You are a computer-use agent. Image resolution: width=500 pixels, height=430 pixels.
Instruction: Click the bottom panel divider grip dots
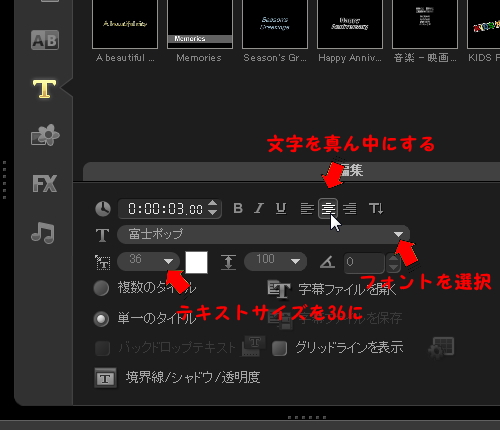[307, 417]
